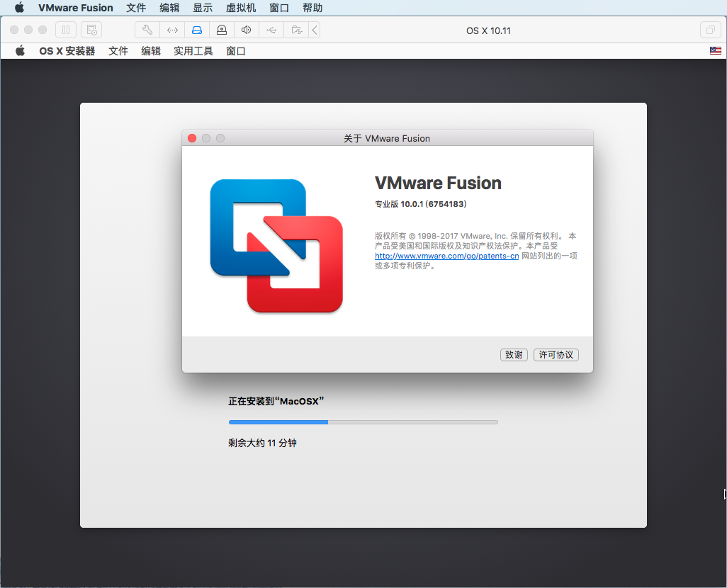Open the 实用工具 menu
The width and height of the screenshot is (727, 588).
(193, 51)
